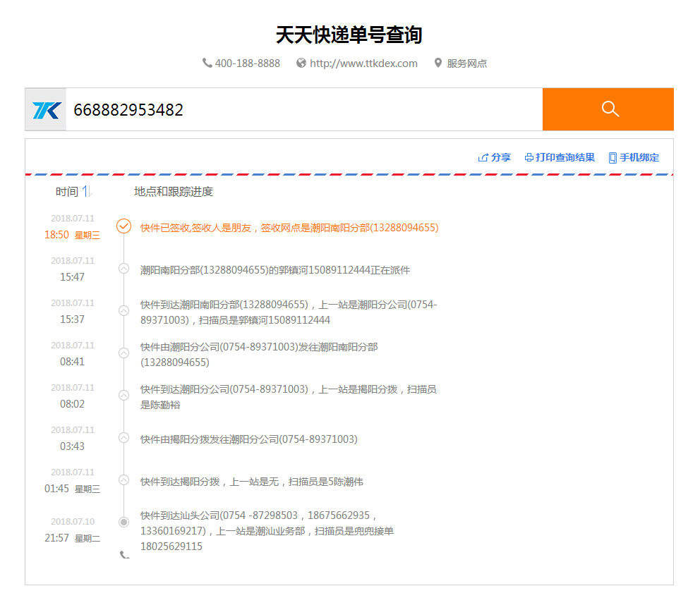Click the 21:57 星期二 timestamp
This screenshot has width=700, height=598.
pos(72,538)
